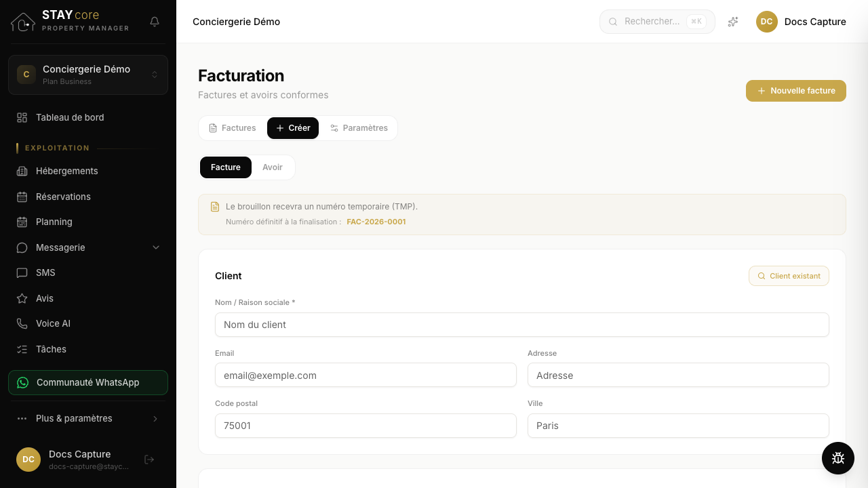Click the STAYcore house logo
The height and width of the screenshot is (488, 868).
(23, 22)
